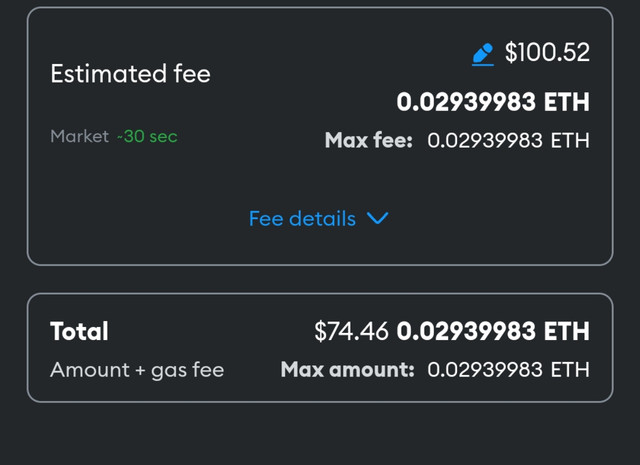Click the bold Total heading

click(80, 331)
